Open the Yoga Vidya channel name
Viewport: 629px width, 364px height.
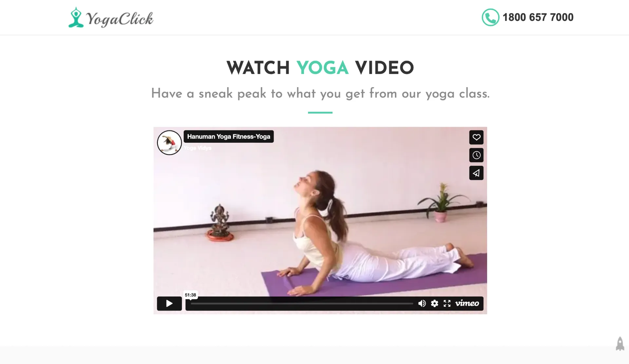(x=198, y=148)
